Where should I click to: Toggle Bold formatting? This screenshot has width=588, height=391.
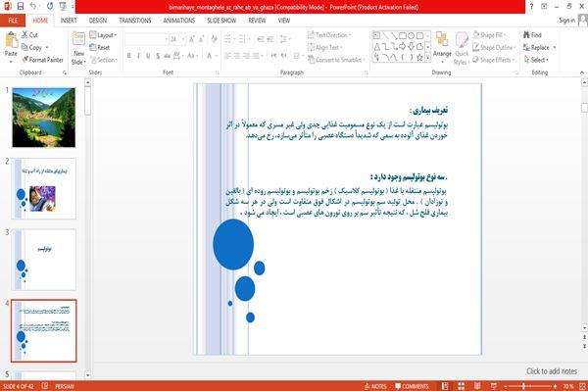[x=129, y=56]
